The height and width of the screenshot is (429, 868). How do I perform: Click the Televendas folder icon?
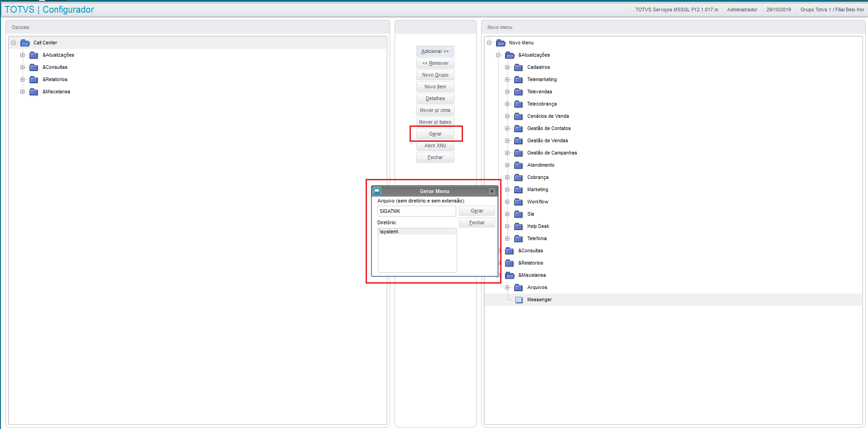(518, 92)
